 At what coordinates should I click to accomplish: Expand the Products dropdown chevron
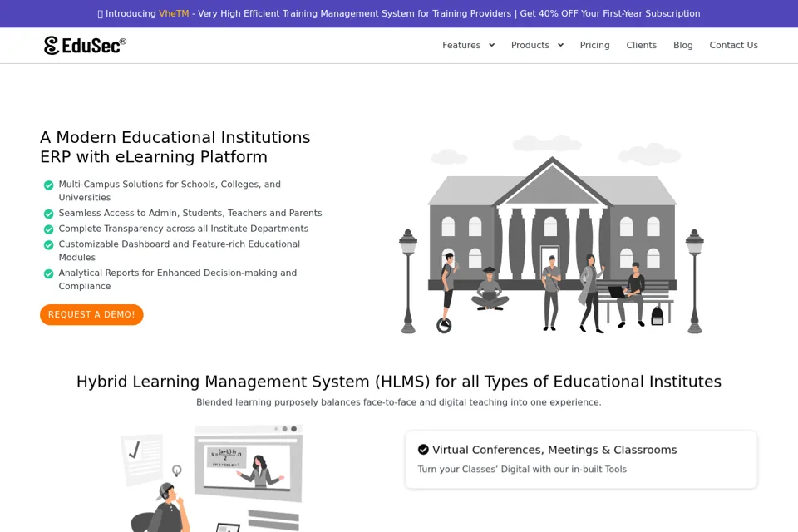[560, 46]
